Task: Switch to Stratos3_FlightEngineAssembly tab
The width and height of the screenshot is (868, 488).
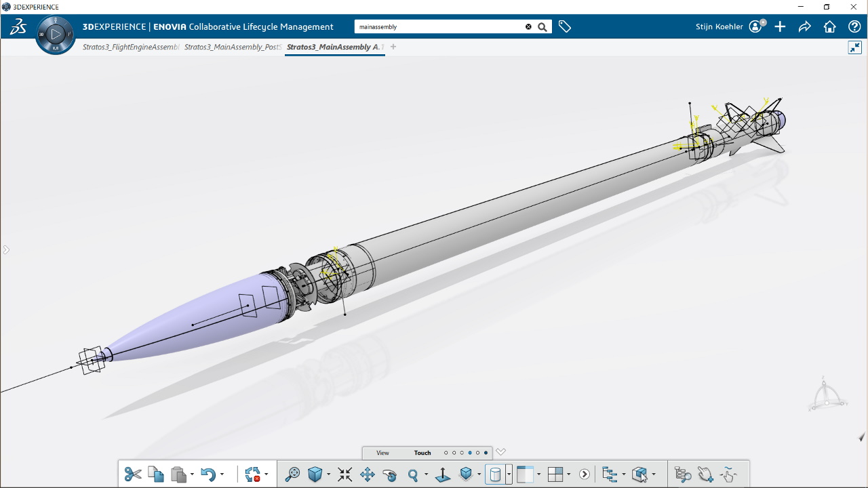Action: click(130, 47)
